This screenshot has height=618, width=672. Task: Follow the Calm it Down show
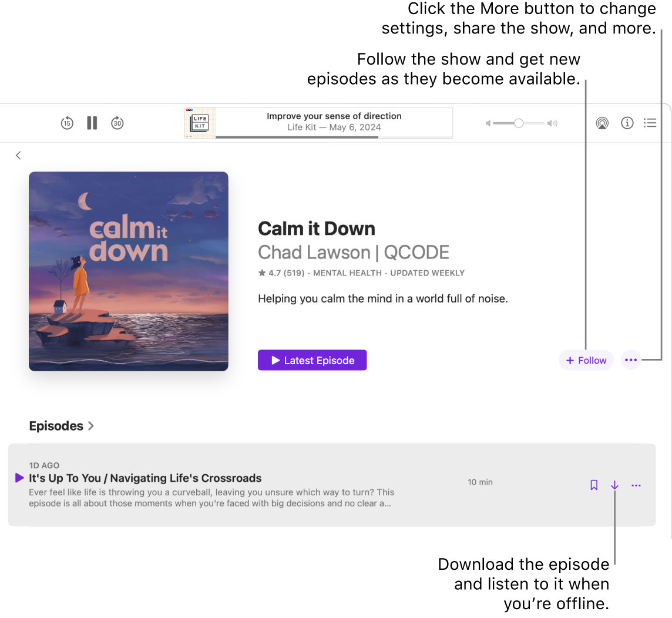click(586, 360)
